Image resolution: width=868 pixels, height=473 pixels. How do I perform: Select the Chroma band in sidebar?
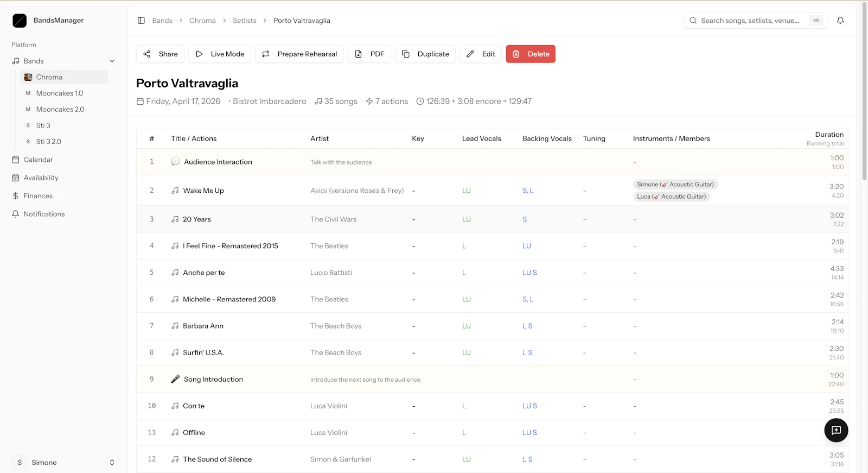tap(64, 77)
